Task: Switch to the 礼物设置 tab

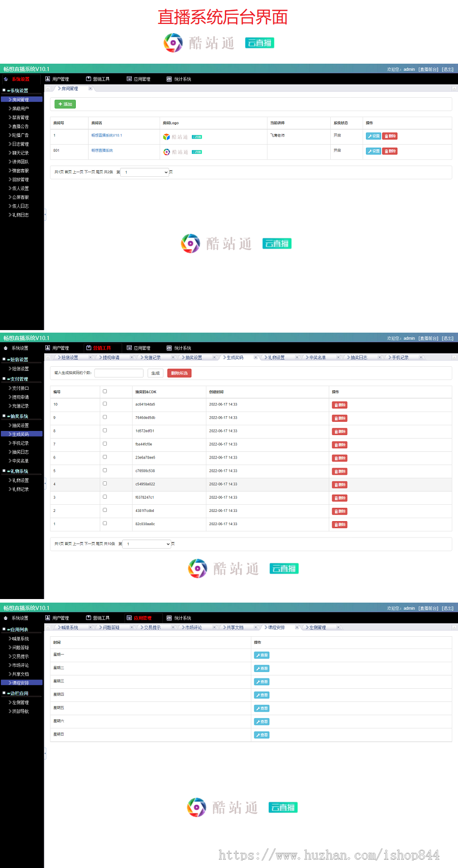Action: tap(276, 358)
